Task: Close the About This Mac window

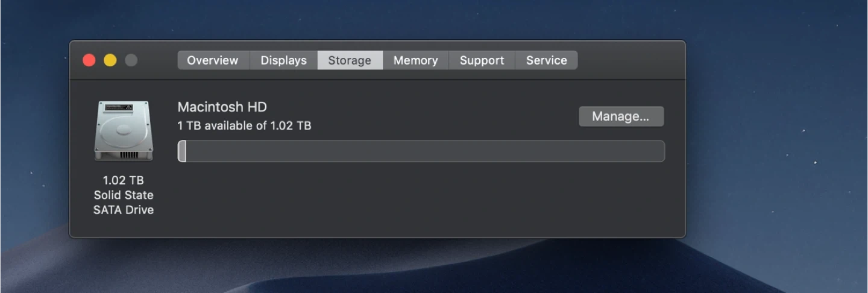Action: [x=89, y=60]
